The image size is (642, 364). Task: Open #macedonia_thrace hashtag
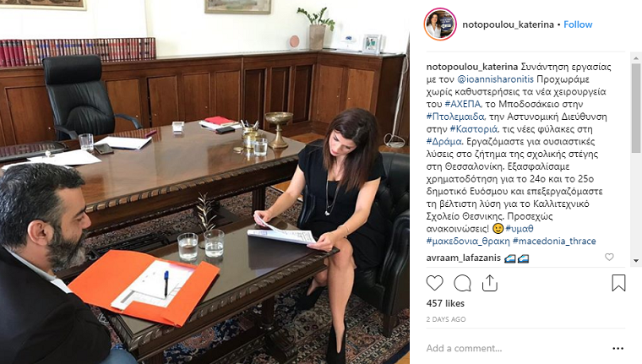click(x=554, y=241)
